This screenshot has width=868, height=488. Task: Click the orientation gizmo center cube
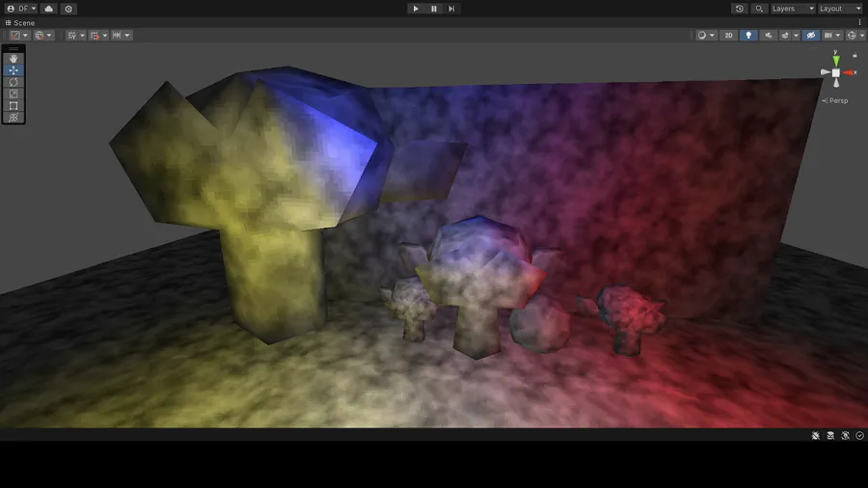[x=836, y=72]
